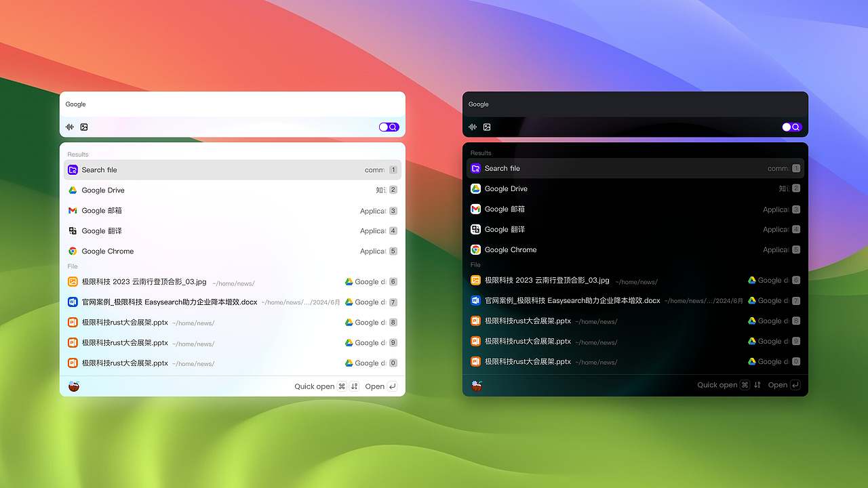Open Google 翻译 icon in dark window

click(475, 230)
